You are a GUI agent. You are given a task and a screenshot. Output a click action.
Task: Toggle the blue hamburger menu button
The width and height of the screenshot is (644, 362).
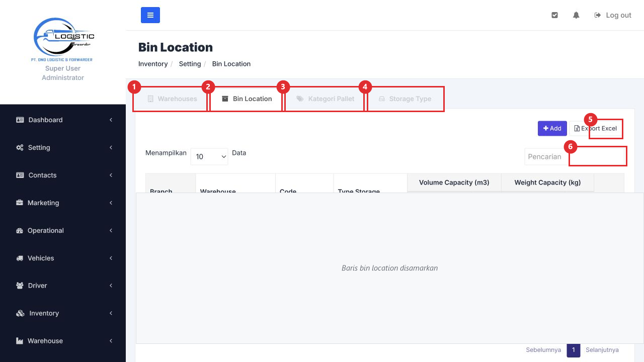coord(150,15)
